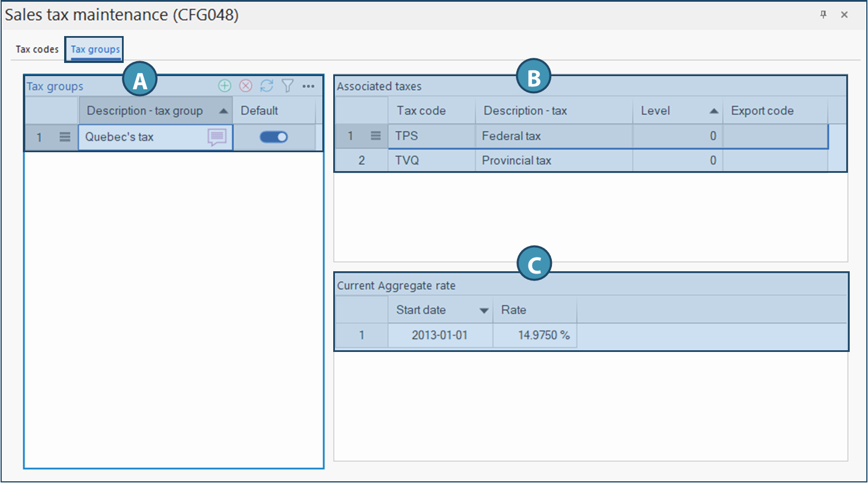The image size is (868, 483).
Task: Sort Start date column with its arrow
Action: click(x=484, y=310)
